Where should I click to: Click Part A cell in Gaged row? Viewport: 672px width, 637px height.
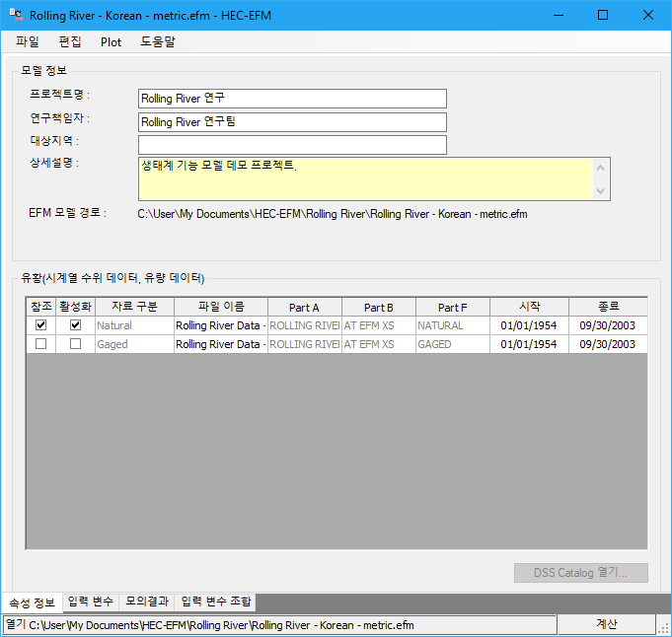305,344
